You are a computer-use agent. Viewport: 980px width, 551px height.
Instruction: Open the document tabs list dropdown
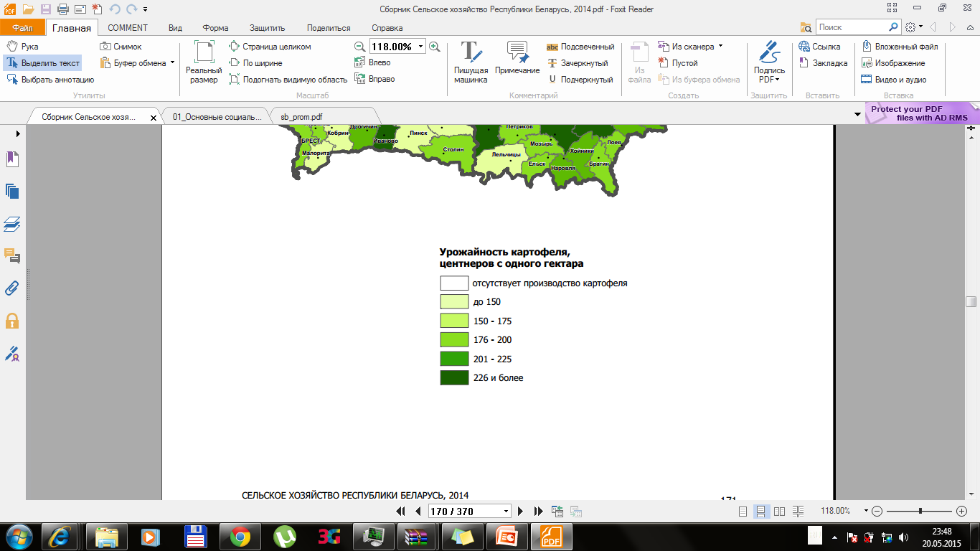[x=857, y=115]
